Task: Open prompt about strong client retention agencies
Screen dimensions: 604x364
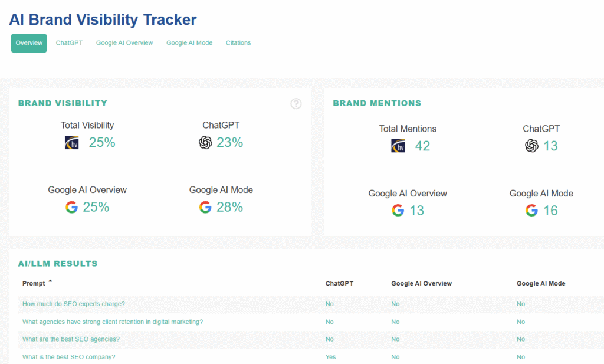Action: 113,322
